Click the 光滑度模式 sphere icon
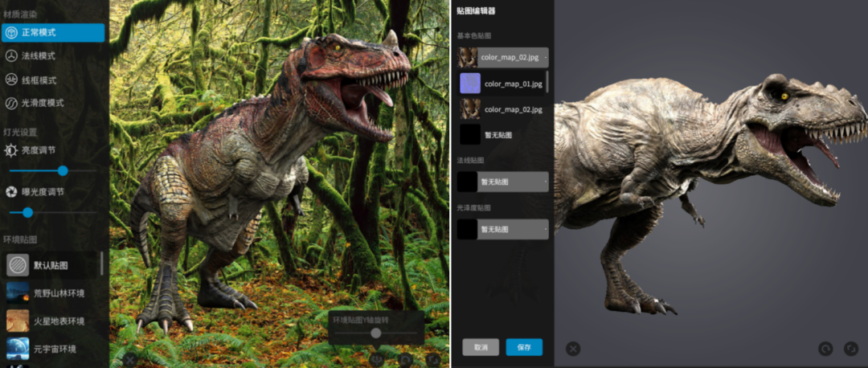 click(11, 103)
